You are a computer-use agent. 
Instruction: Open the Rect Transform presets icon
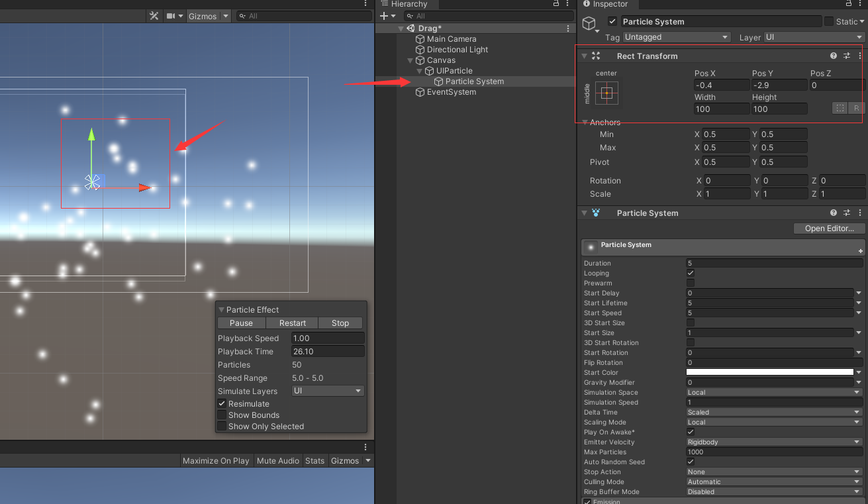tap(846, 56)
